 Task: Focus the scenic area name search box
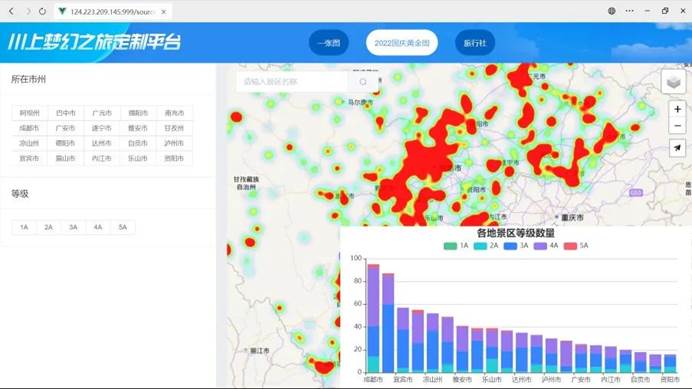pyautogui.click(x=293, y=82)
